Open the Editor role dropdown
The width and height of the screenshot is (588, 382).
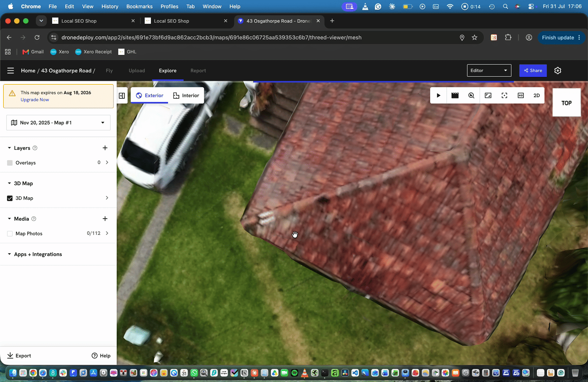(489, 70)
